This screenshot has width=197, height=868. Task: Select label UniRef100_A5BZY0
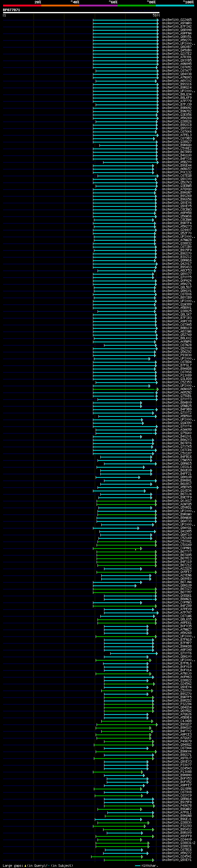coord(177,162)
